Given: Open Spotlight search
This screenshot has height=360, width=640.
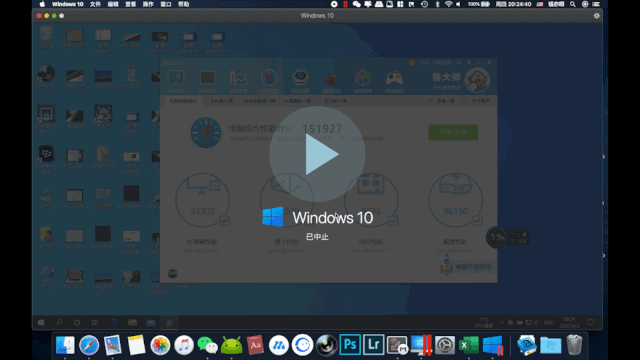Looking at the screenshot, I should tap(573, 4).
